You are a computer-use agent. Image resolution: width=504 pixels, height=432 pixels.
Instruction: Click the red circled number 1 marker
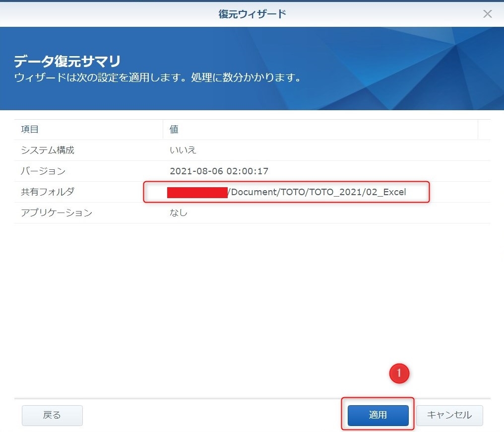(x=399, y=373)
